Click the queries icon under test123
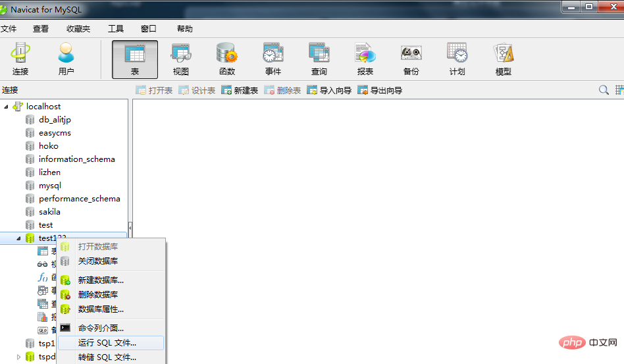624x364 pixels. tap(43, 304)
